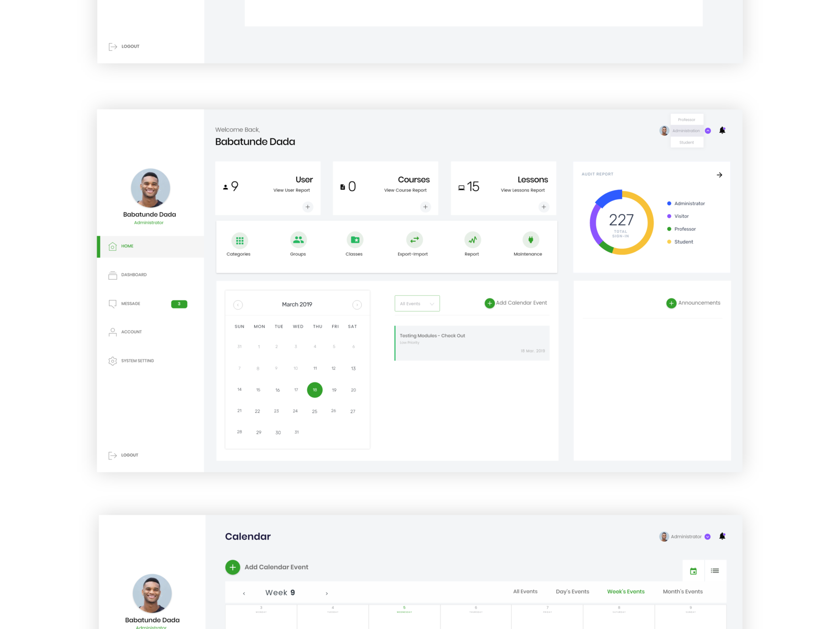
Task: Open the Classes folder icon
Action: pos(355,240)
